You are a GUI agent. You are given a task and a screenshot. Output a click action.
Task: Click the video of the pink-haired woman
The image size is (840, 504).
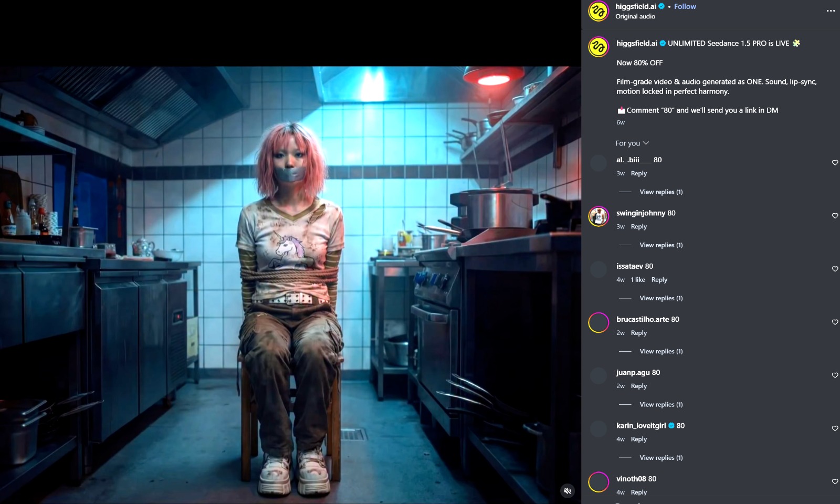tap(290, 285)
